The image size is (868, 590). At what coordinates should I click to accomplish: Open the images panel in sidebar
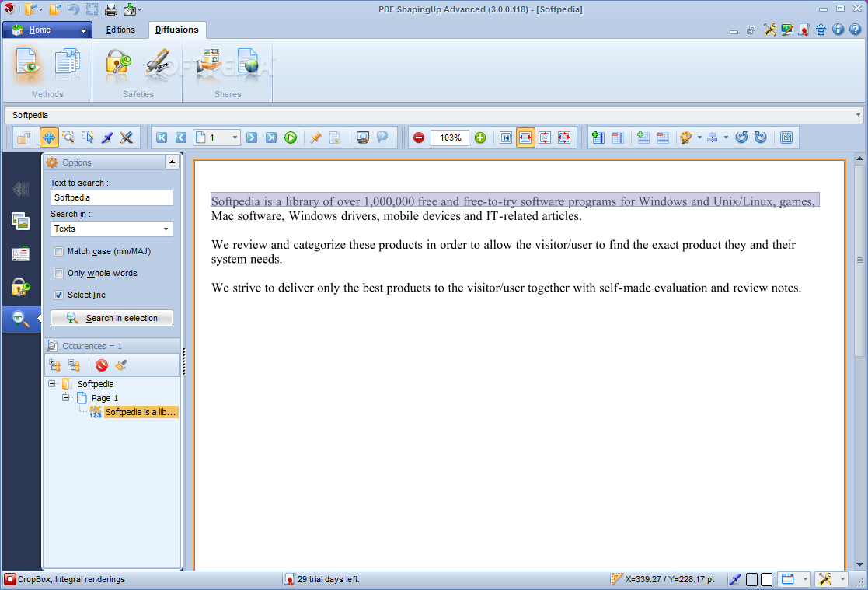(x=20, y=222)
